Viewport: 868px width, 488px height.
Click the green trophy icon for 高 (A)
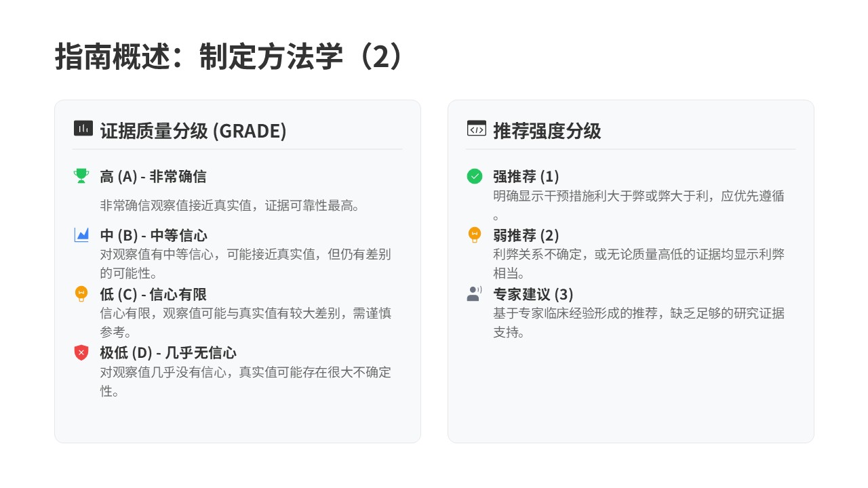point(81,176)
